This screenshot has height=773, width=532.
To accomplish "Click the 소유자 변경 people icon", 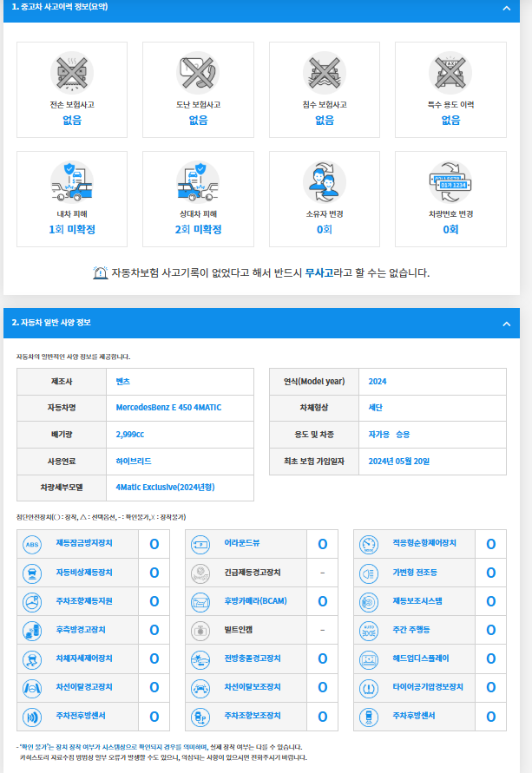I will point(325,182).
